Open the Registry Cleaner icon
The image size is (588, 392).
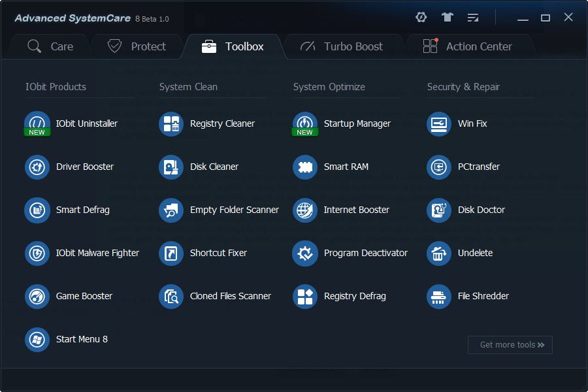coord(171,123)
